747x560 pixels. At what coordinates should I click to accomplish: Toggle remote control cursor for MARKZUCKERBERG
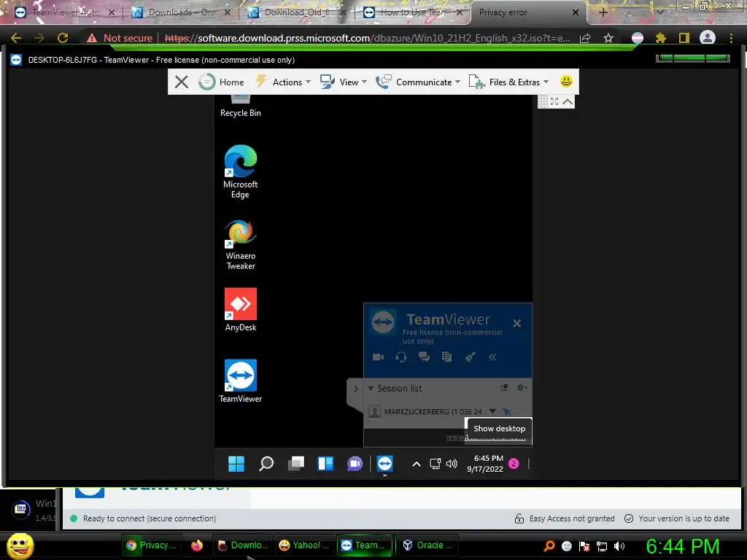pos(506,411)
